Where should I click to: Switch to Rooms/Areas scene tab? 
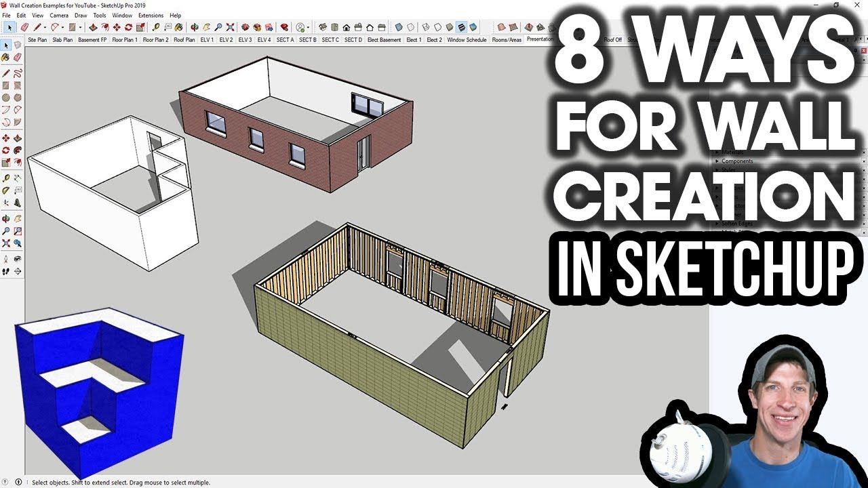(x=507, y=40)
